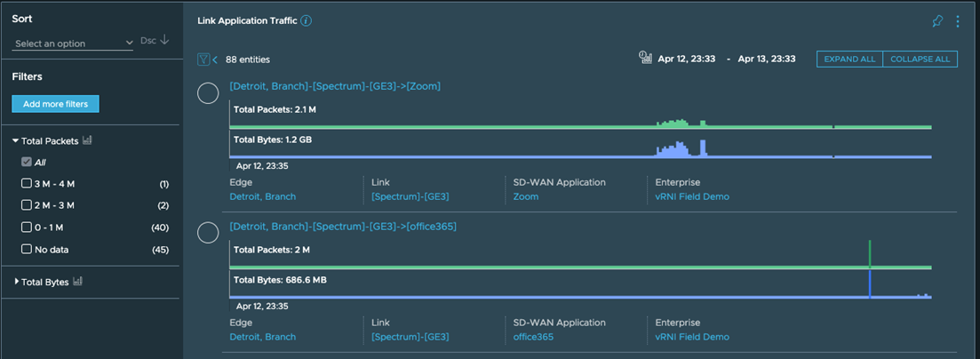980x359 pixels.
Task: Open the office365 SD-WAN Application link
Action: [x=533, y=337]
